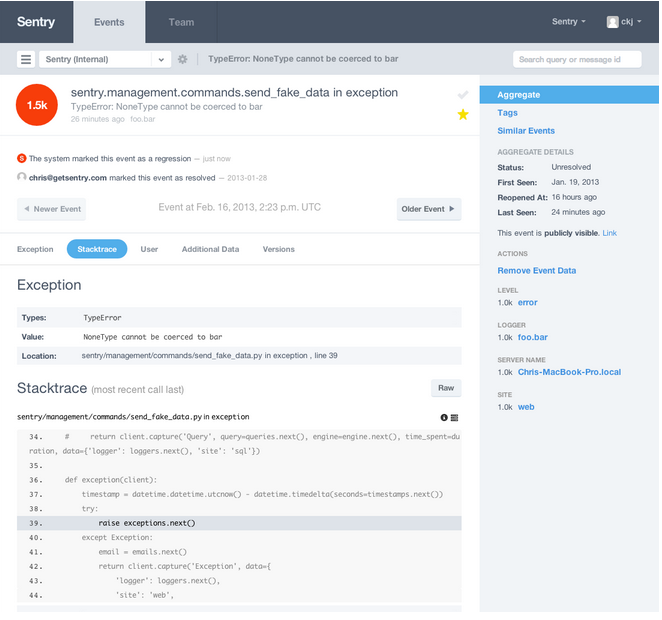
Task: Click the Sentry logo in header
Action: (x=36, y=22)
